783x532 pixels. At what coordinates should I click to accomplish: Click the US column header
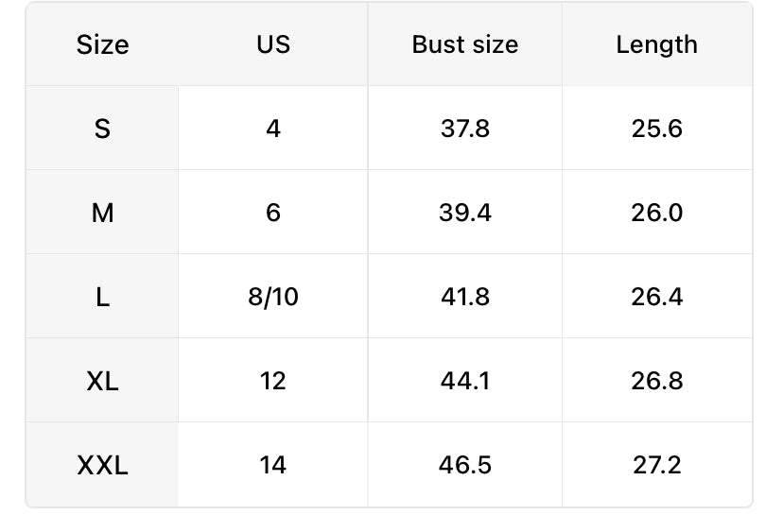(273, 44)
